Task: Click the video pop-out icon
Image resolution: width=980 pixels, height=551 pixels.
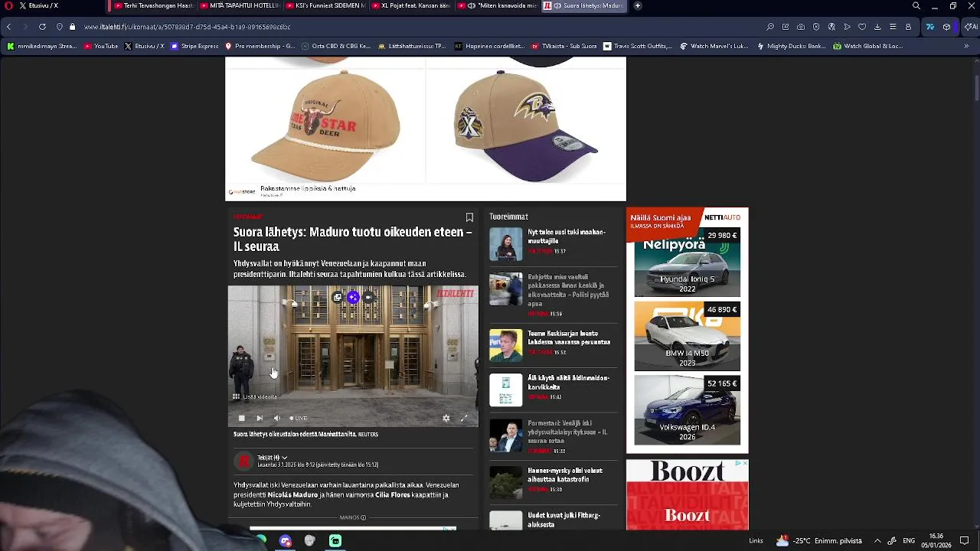Action: click(x=337, y=297)
